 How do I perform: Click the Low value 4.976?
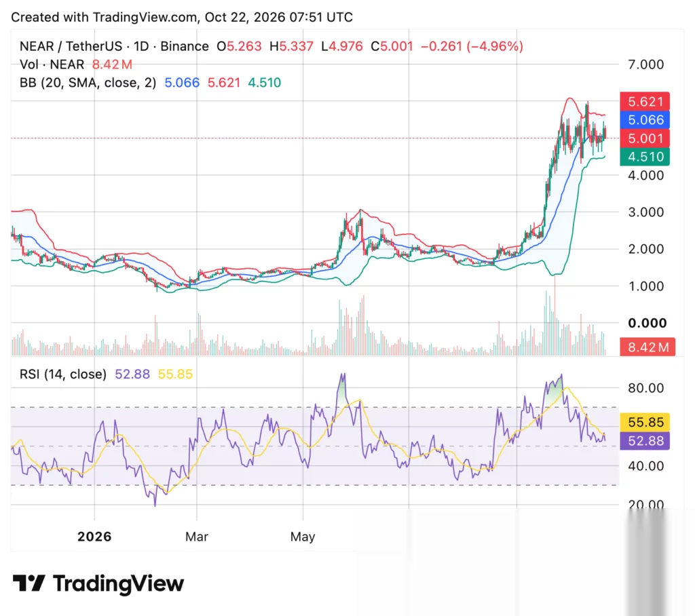pyautogui.click(x=345, y=46)
